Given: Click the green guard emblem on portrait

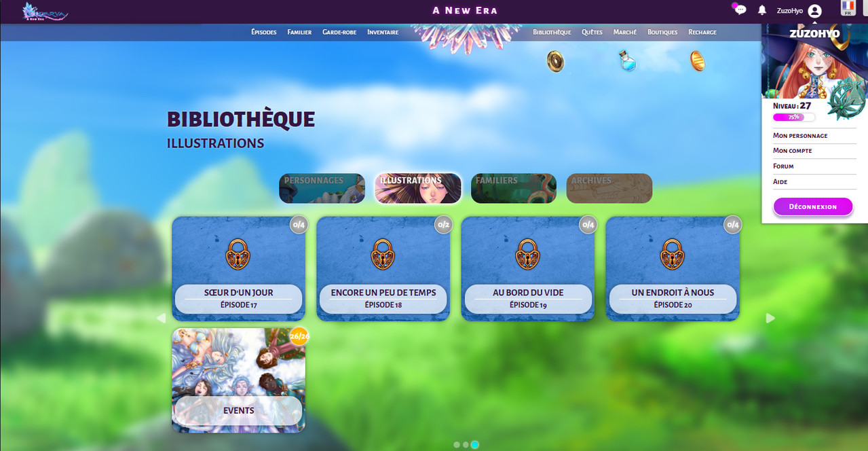Looking at the screenshot, I should pyautogui.click(x=846, y=98).
